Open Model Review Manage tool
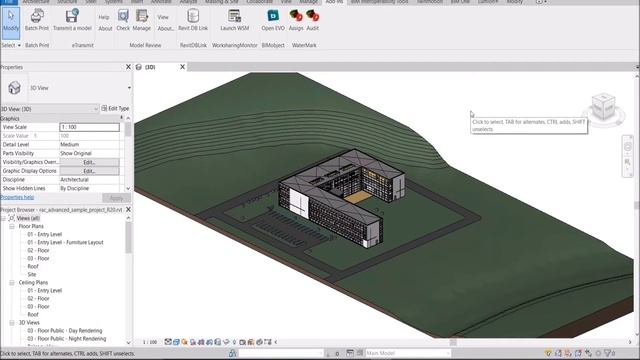Viewport: 640px width, 360px height. (x=142, y=20)
